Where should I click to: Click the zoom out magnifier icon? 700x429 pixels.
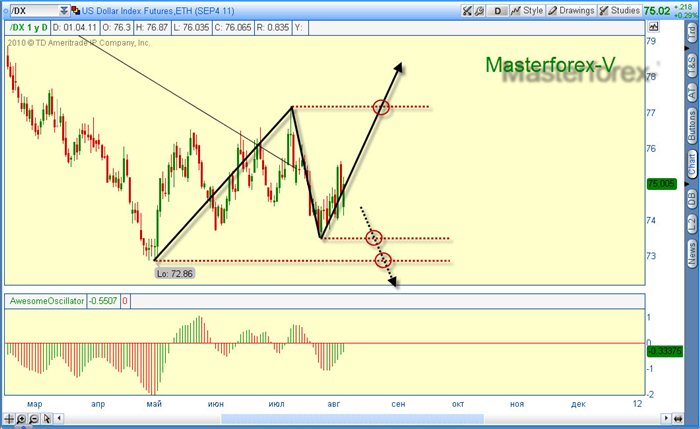pyautogui.click(x=33, y=419)
